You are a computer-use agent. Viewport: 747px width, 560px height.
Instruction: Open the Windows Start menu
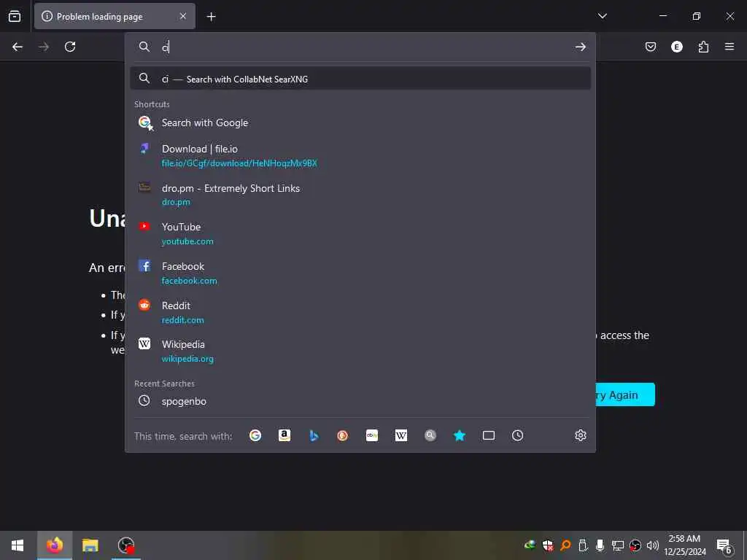(18, 545)
